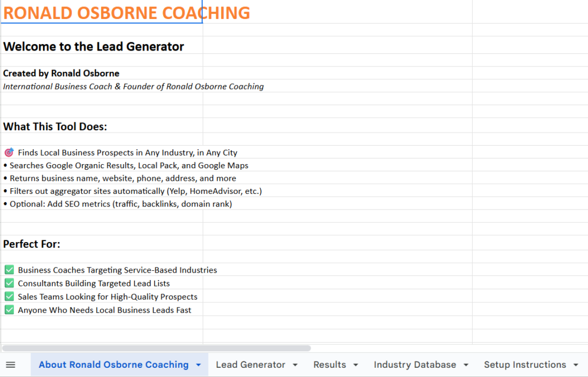
Task: Open the Setup Instructions tab dropdown arrow
Action: pyautogui.click(x=577, y=364)
